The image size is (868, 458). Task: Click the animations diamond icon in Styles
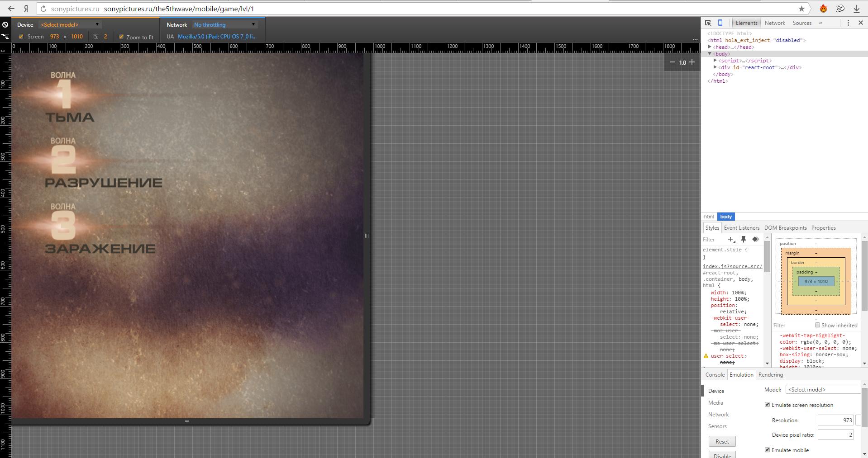click(x=755, y=239)
